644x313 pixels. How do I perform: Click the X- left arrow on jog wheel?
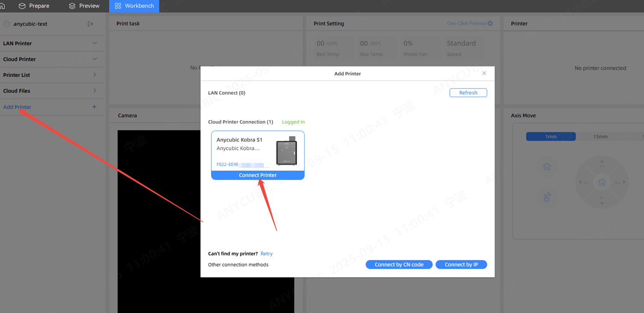(x=580, y=182)
